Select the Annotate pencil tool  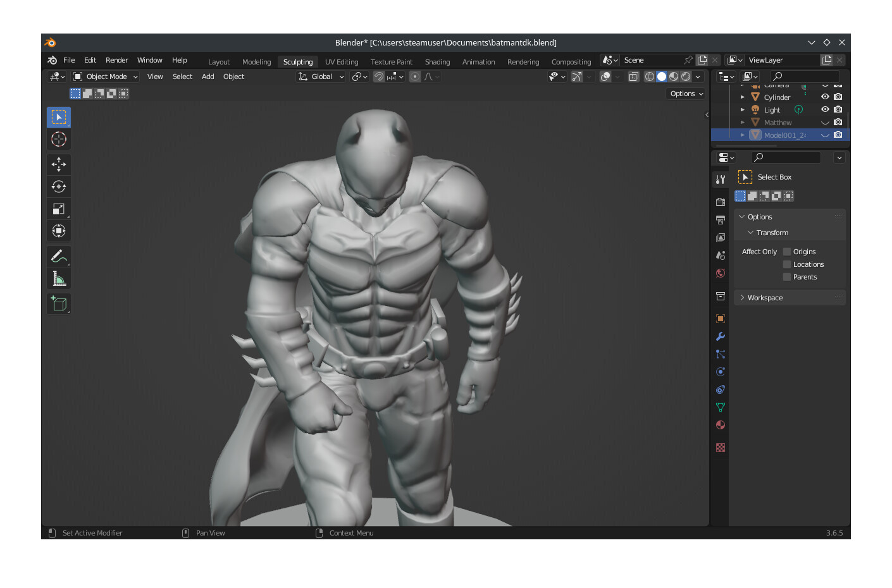click(59, 256)
